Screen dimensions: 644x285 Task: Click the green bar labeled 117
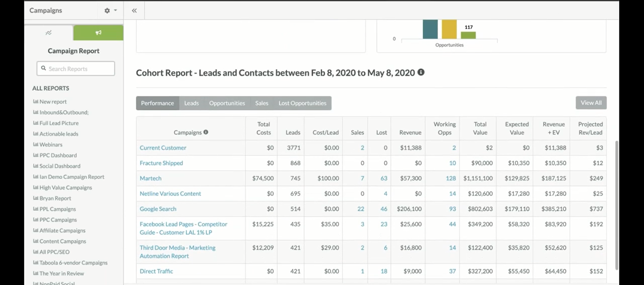468,35
